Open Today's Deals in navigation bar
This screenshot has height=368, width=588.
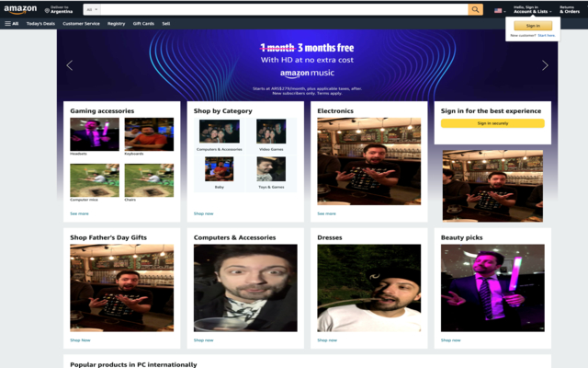[x=40, y=23]
